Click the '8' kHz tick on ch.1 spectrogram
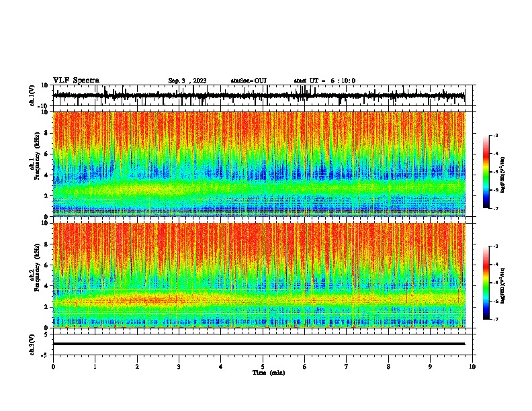Viewport: 532px width, 411px height. (x=47, y=133)
